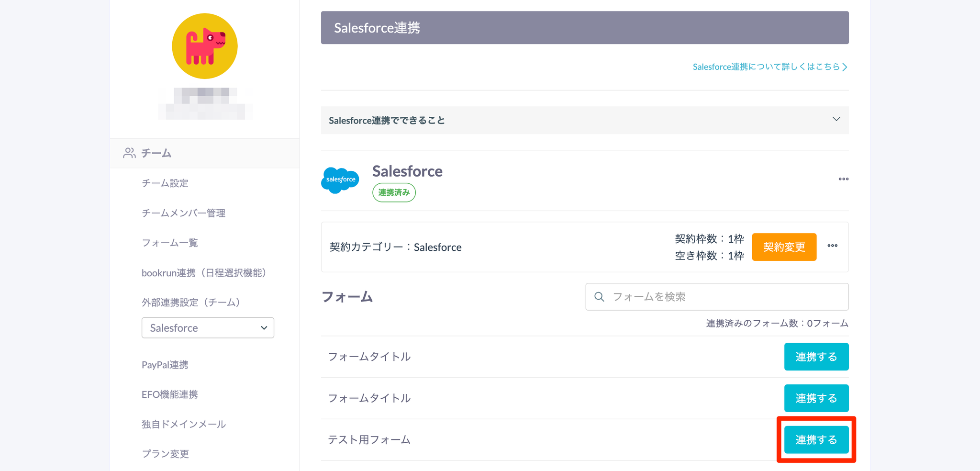
Task: Navigate to PayPal連携 in sidebar
Action: (x=165, y=365)
